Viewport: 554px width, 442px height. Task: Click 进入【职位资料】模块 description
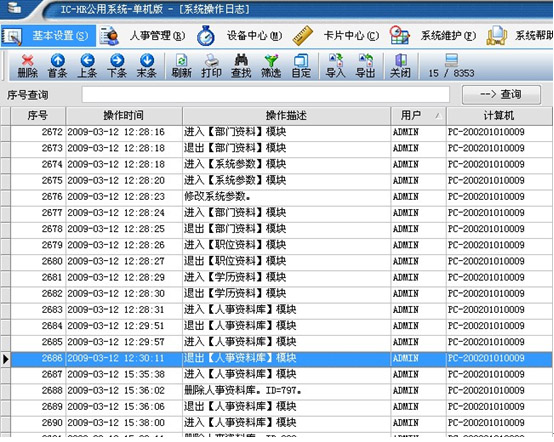tap(235, 245)
